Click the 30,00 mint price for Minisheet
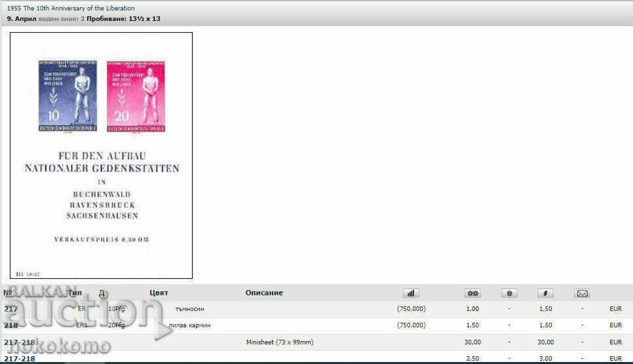Screen dimensions: 633x364 pos(472,342)
